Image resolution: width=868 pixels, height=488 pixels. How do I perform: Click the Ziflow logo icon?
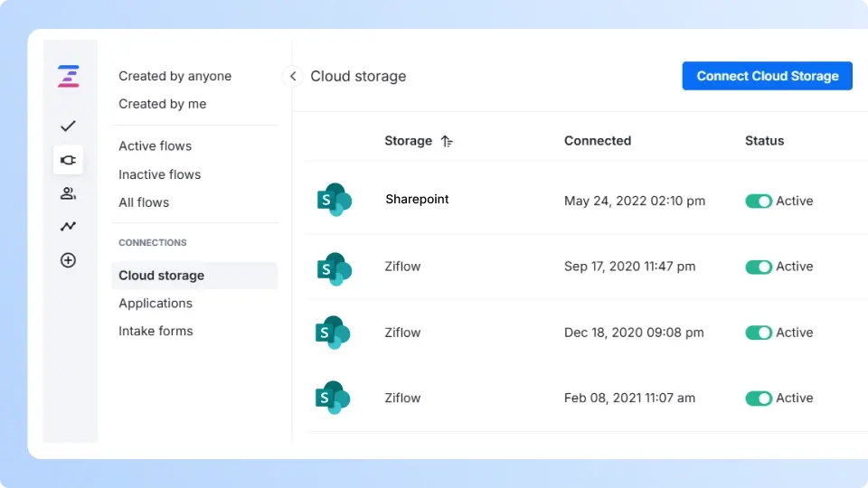point(68,77)
